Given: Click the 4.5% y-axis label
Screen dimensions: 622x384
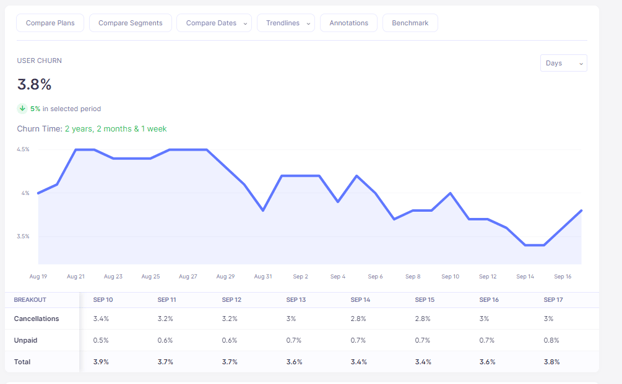Looking at the screenshot, I should click(23, 150).
